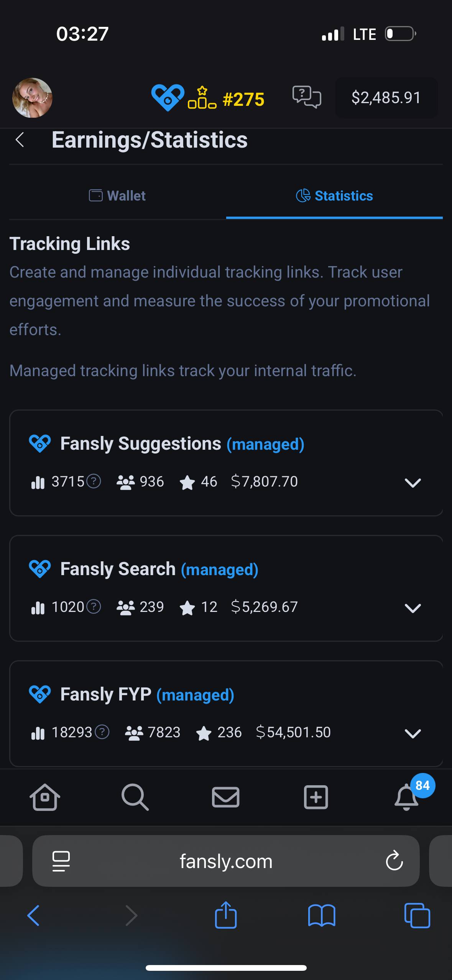This screenshot has width=452, height=980.
Task: Show help for Fansly FYP clicks count
Action: [102, 732]
